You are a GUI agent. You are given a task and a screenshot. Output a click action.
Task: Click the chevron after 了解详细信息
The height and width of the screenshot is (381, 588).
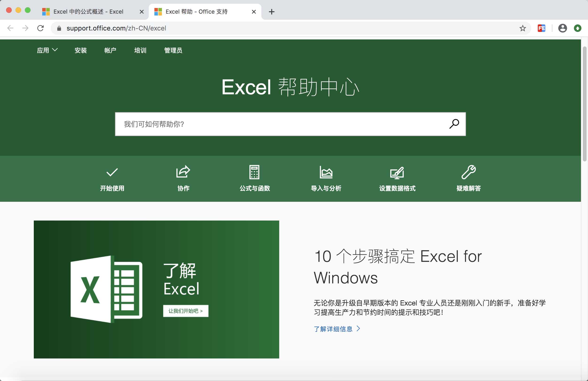coord(358,329)
